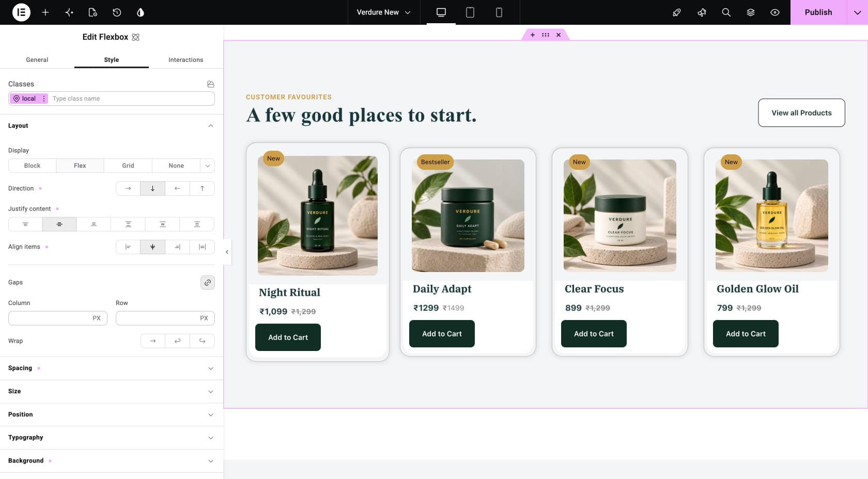Open the extra display options dropdown
Image resolution: width=868 pixels, height=479 pixels.
pos(208,166)
